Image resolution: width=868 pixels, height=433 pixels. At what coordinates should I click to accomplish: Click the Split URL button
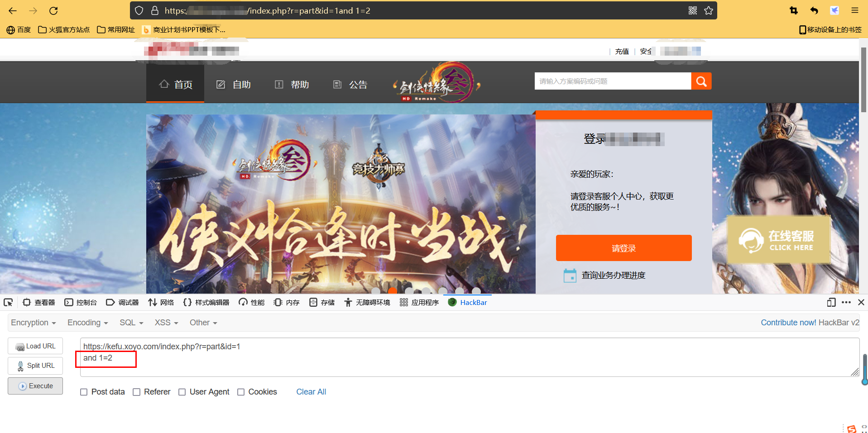point(35,366)
